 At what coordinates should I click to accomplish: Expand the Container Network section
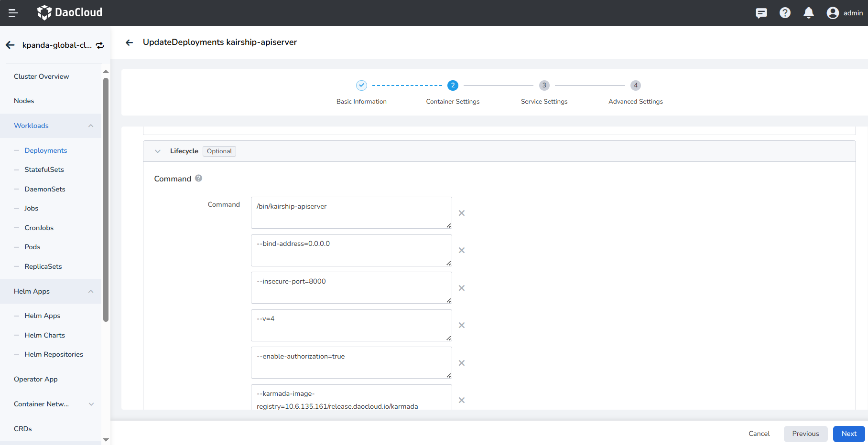point(91,404)
